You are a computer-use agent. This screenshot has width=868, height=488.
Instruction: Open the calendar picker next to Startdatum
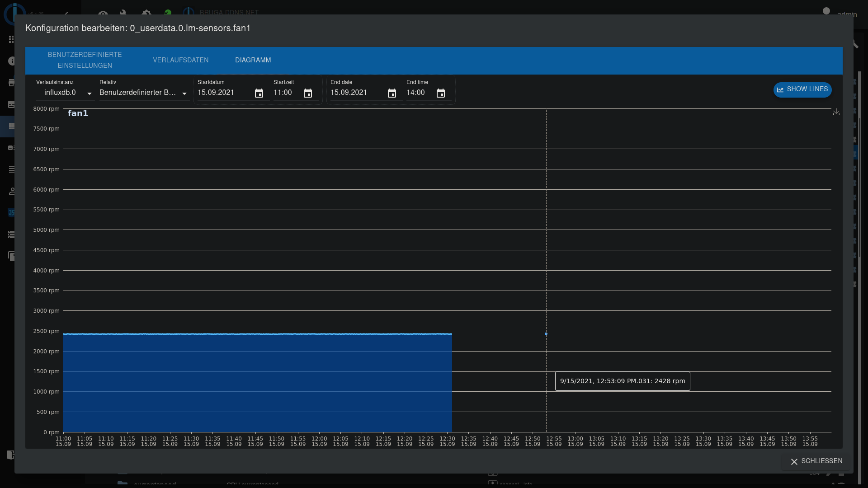(x=259, y=93)
